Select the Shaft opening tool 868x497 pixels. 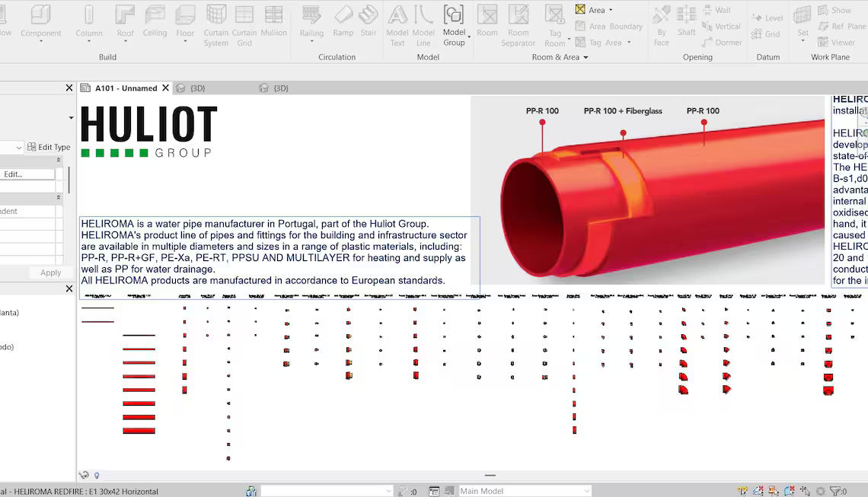coord(687,21)
